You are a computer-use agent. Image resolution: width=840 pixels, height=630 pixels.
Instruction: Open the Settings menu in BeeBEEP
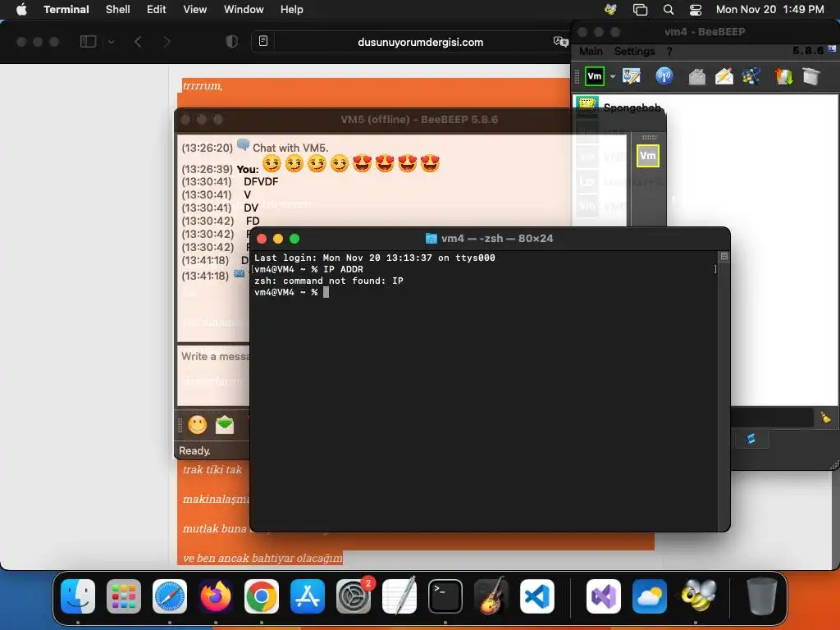(634, 52)
